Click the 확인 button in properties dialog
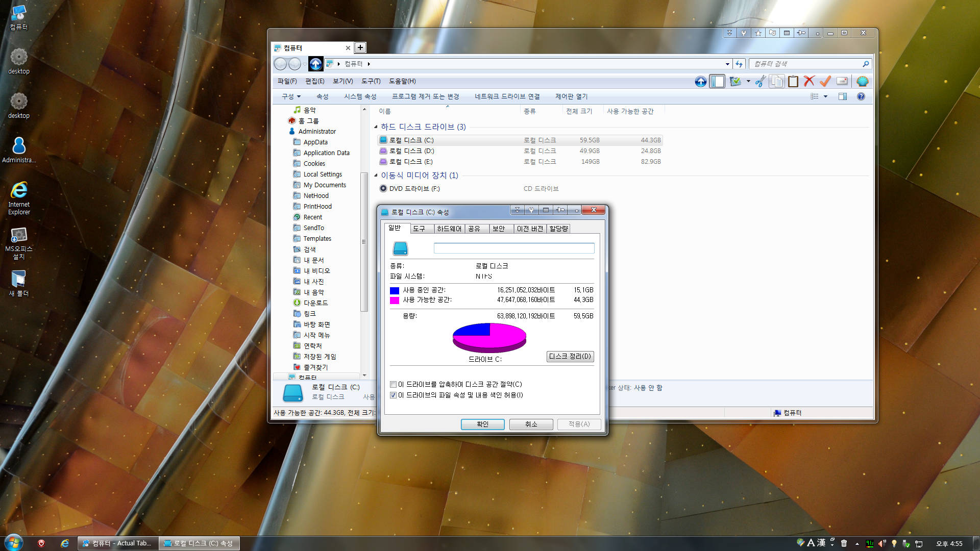980x551 pixels. click(482, 424)
